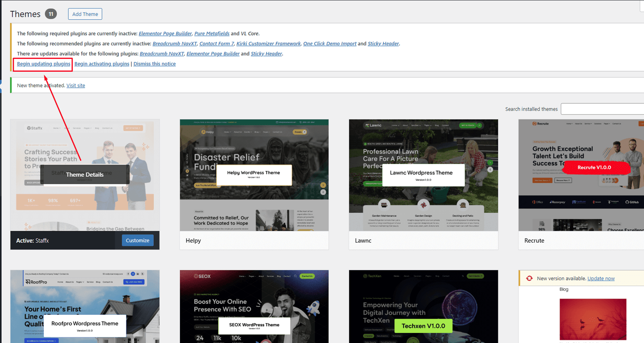Open the Pure Metafields plugin link

(x=212, y=33)
